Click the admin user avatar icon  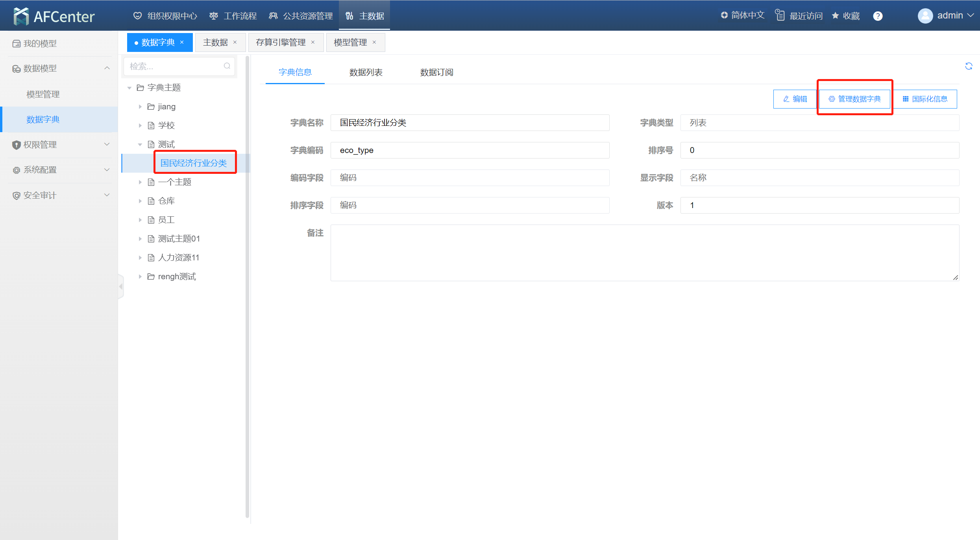pos(925,16)
